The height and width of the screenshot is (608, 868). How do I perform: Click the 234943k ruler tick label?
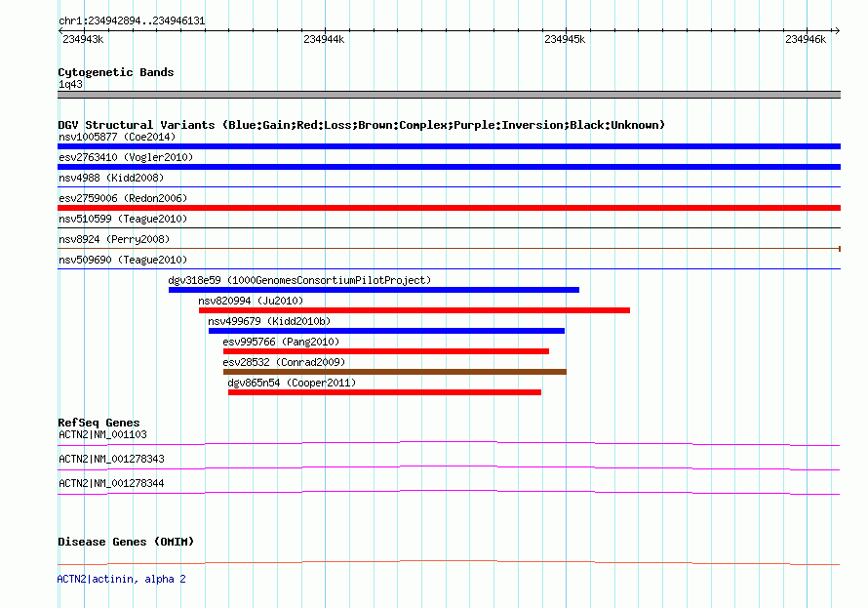click(83, 39)
